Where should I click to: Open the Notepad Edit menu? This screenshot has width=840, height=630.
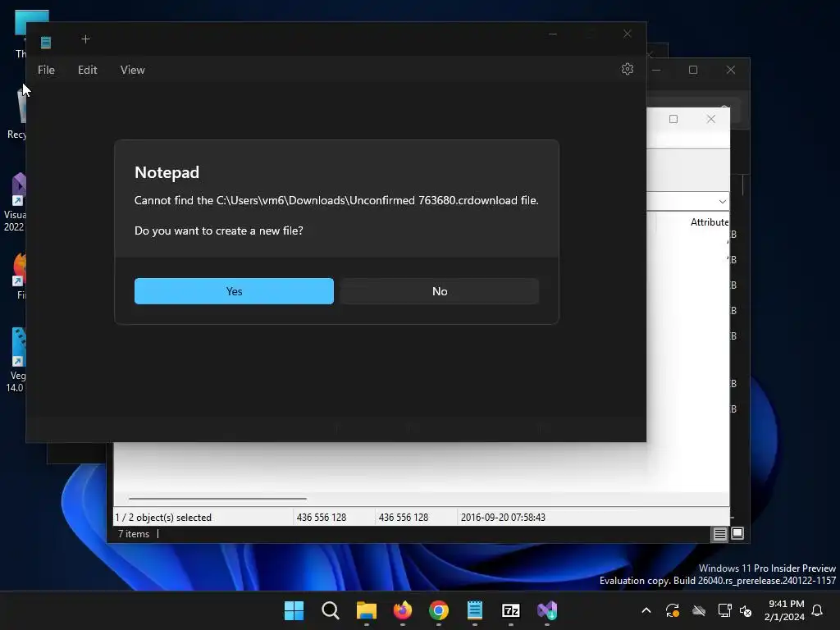tap(87, 70)
